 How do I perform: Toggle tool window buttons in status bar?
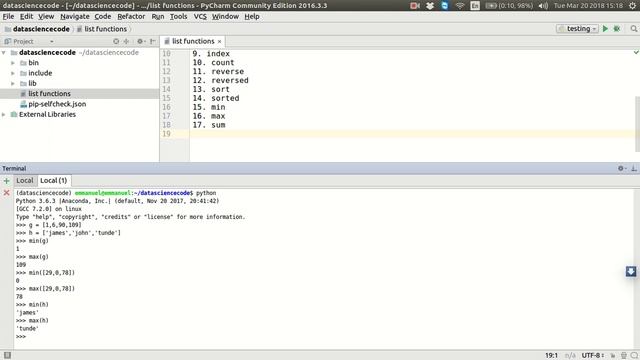point(7,355)
